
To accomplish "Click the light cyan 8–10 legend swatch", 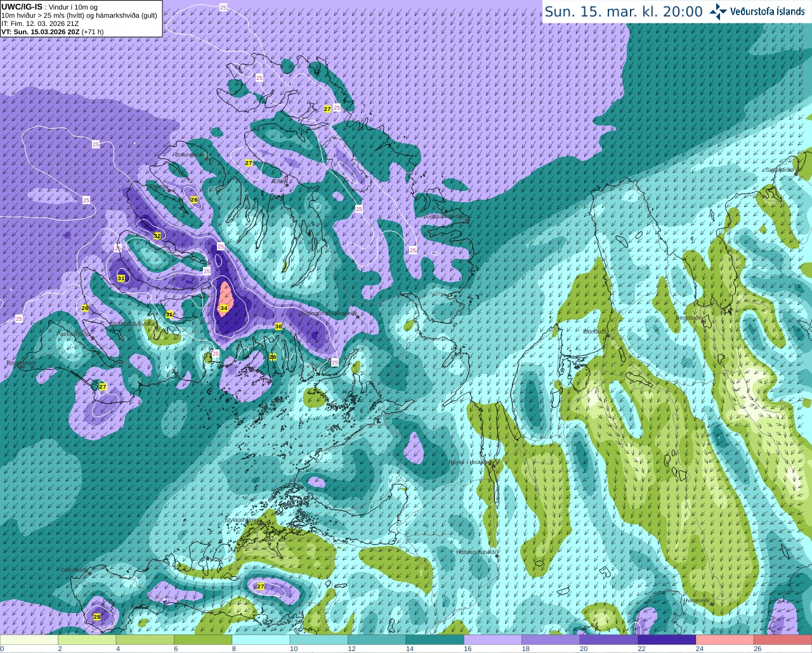I will click(261, 640).
